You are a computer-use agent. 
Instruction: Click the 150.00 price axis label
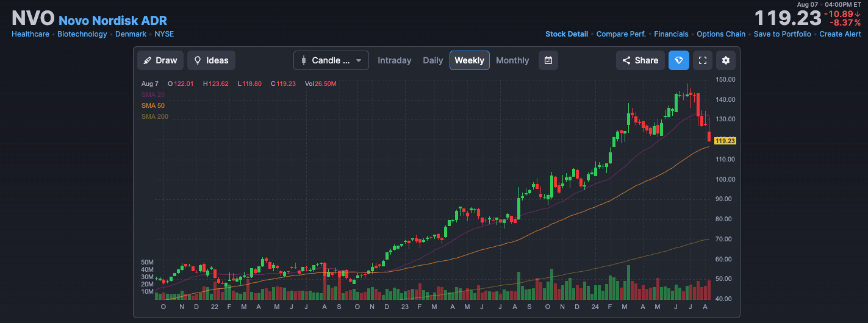(725, 79)
